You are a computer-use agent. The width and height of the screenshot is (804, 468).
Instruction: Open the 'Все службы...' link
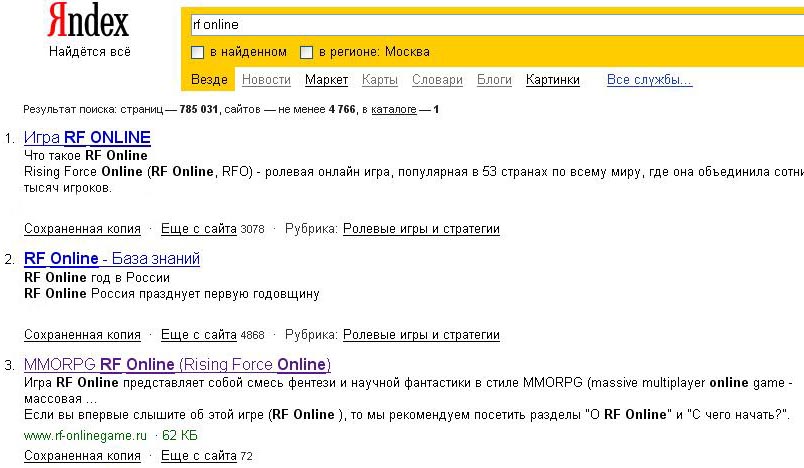(x=650, y=79)
